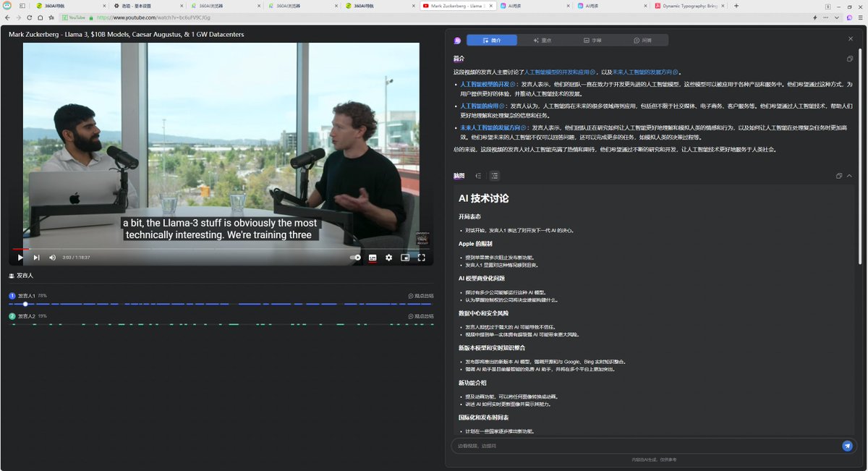
Task: Switch to the 字幕 tab
Action: pos(592,41)
